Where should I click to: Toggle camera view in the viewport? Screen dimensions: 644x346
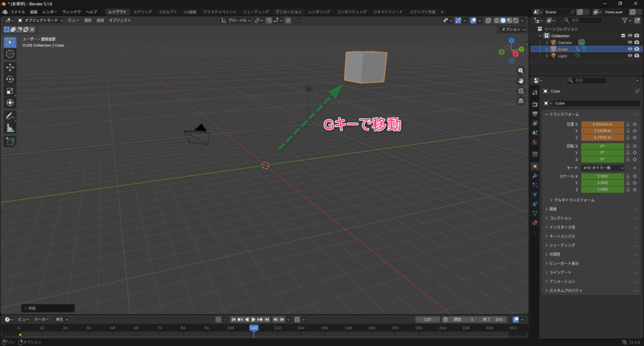521,91
